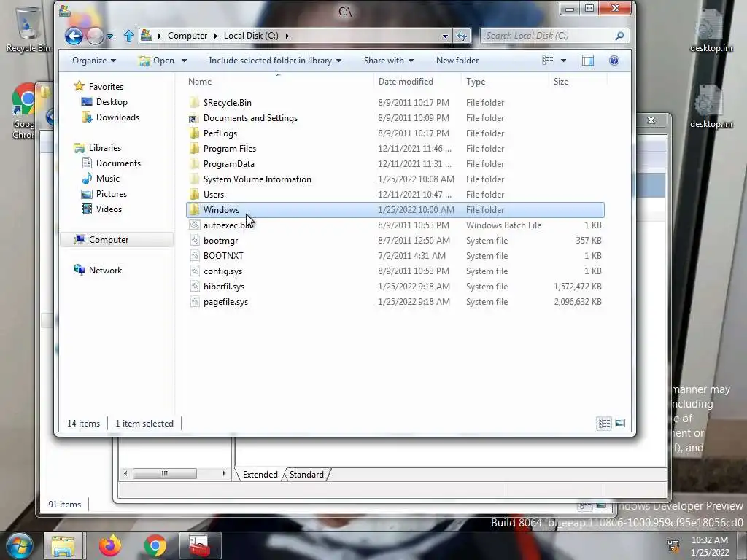Open the view options dropdown arrow

tap(564, 61)
